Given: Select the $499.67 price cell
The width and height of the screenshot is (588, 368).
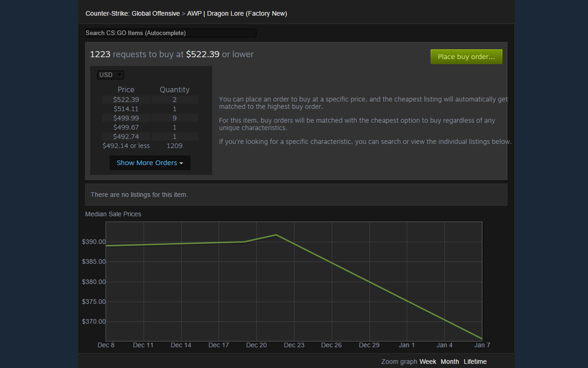Looking at the screenshot, I should click(x=126, y=127).
